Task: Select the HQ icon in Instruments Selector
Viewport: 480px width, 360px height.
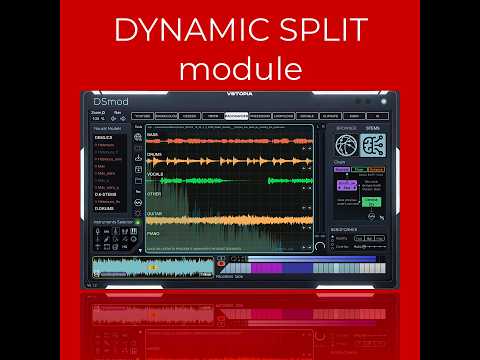Action: [124, 247]
